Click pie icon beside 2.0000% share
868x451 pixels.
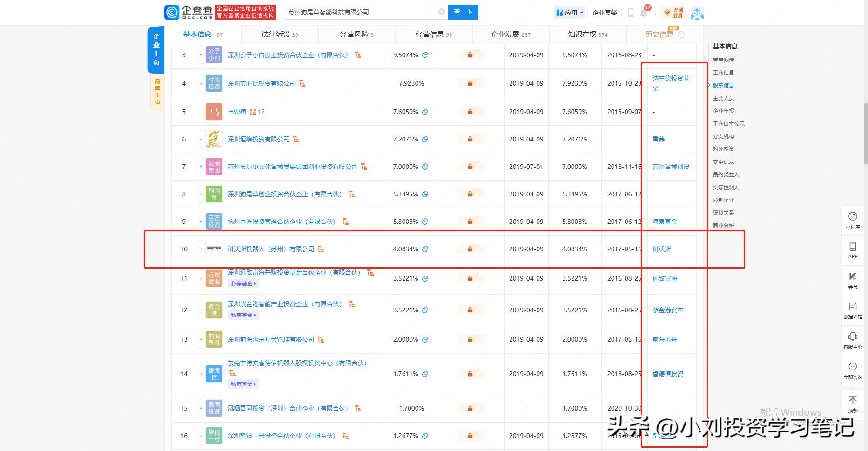425,339
